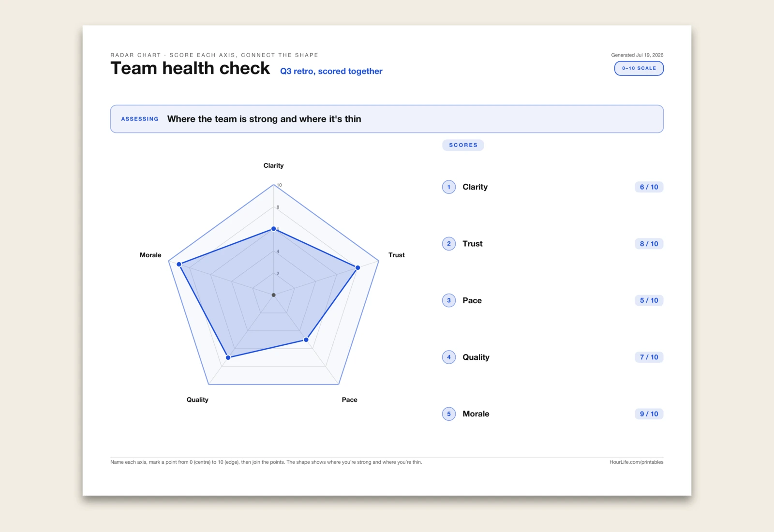The height and width of the screenshot is (532, 774).
Task: Click the Quality name in the scores list
Action: 476,357
